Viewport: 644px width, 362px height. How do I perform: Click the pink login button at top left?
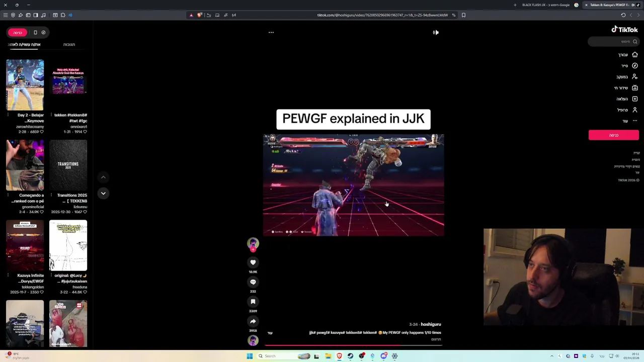click(18, 32)
